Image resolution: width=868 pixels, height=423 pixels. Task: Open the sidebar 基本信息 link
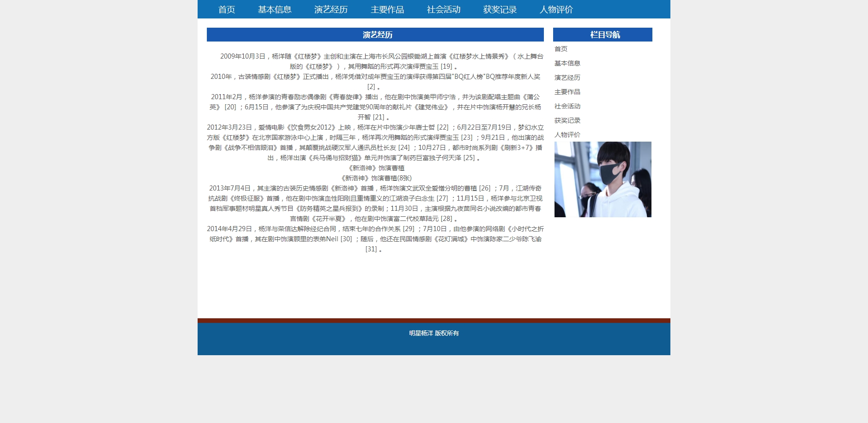click(x=567, y=63)
